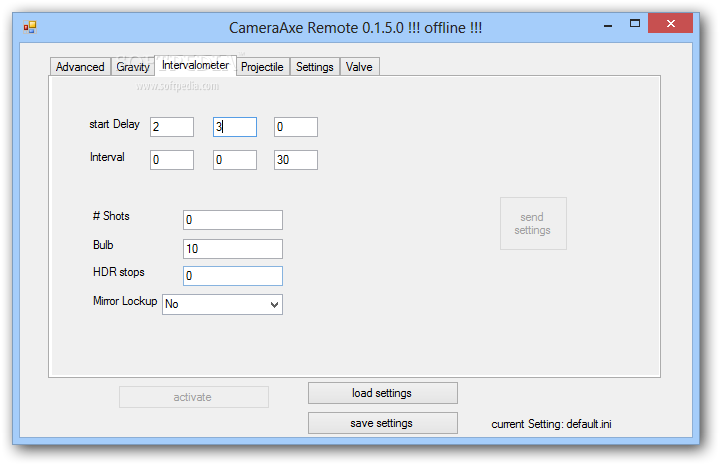720x465 pixels.
Task: Open the Projectile tab
Action: [x=262, y=67]
